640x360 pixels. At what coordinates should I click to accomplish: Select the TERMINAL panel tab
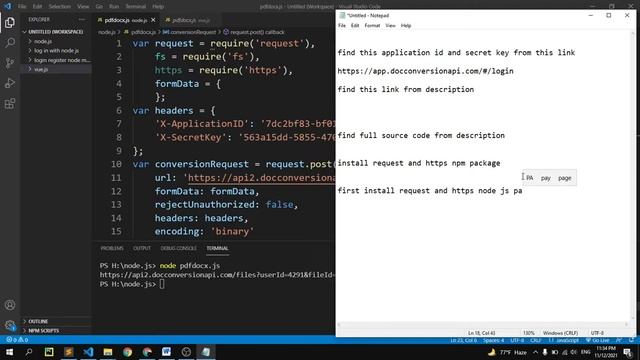tap(217, 248)
